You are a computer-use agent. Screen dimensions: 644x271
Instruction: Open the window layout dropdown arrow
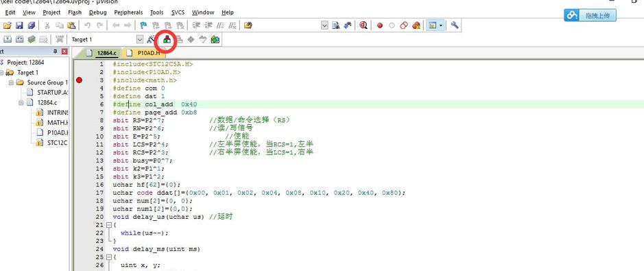pyautogui.click(x=441, y=25)
